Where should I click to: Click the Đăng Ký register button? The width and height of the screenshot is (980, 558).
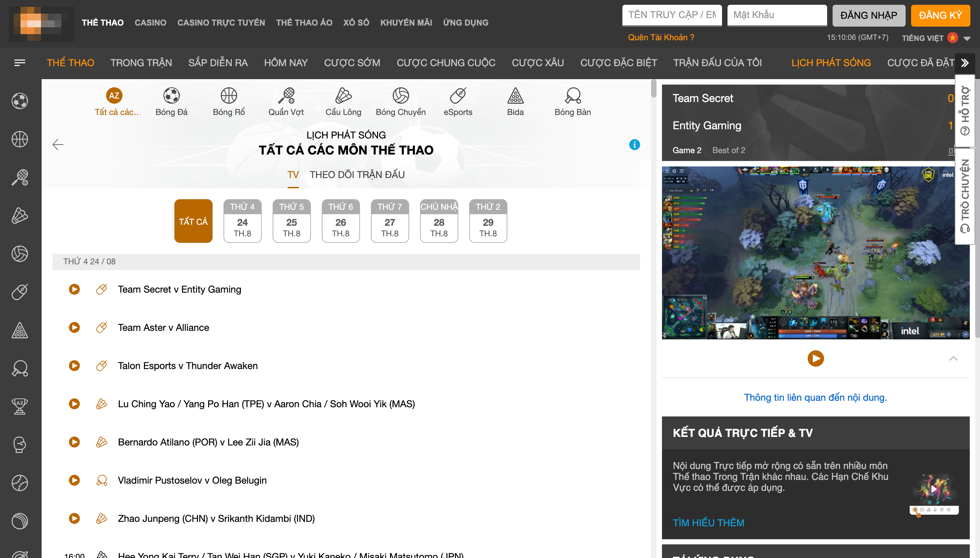point(940,15)
